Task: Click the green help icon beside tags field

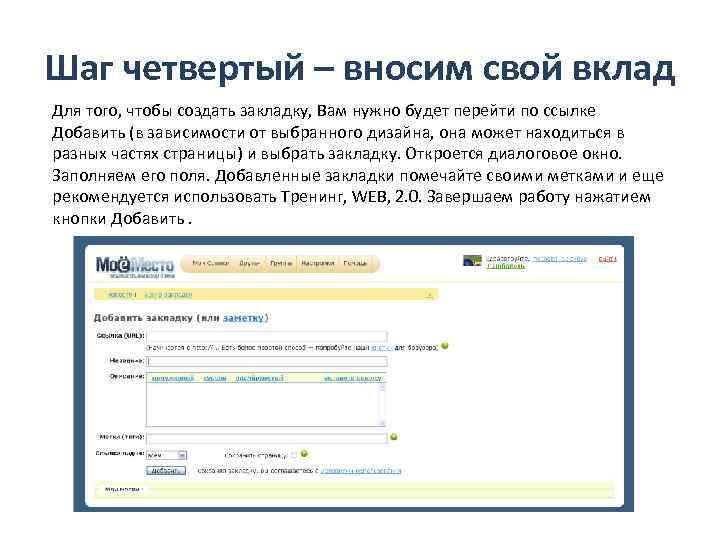Action: [394, 437]
